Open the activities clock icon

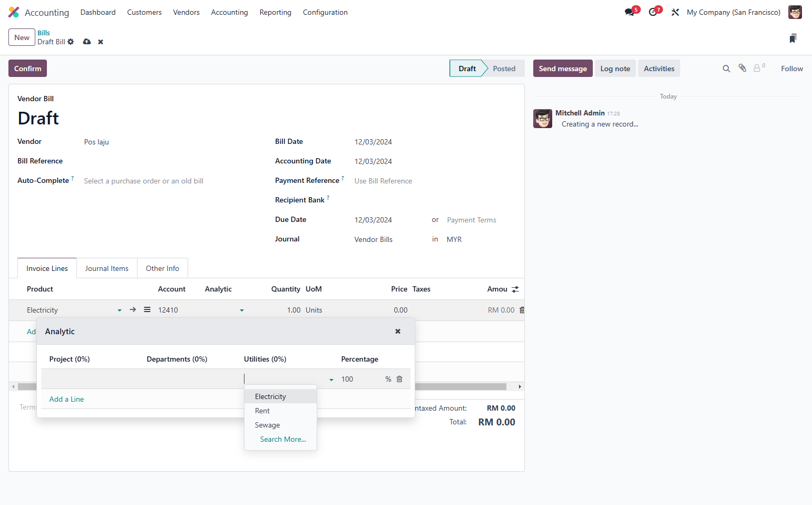click(653, 12)
